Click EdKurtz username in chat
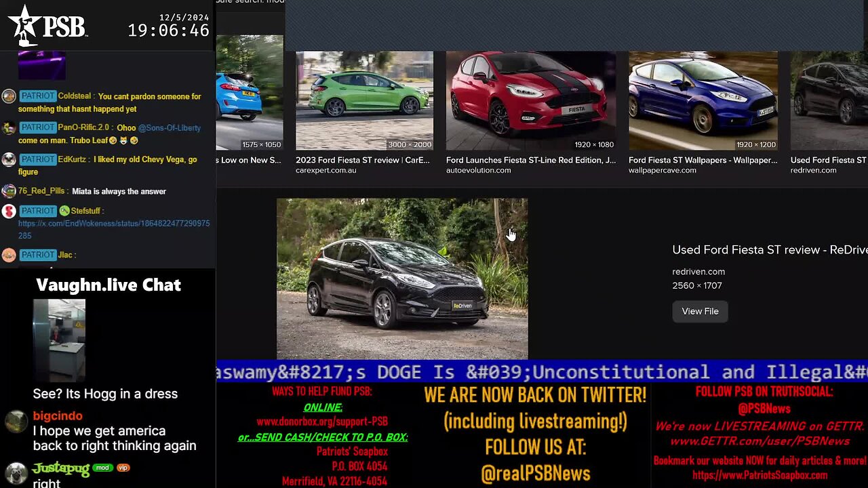The image size is (868, 488). click(x=73, y=159)
